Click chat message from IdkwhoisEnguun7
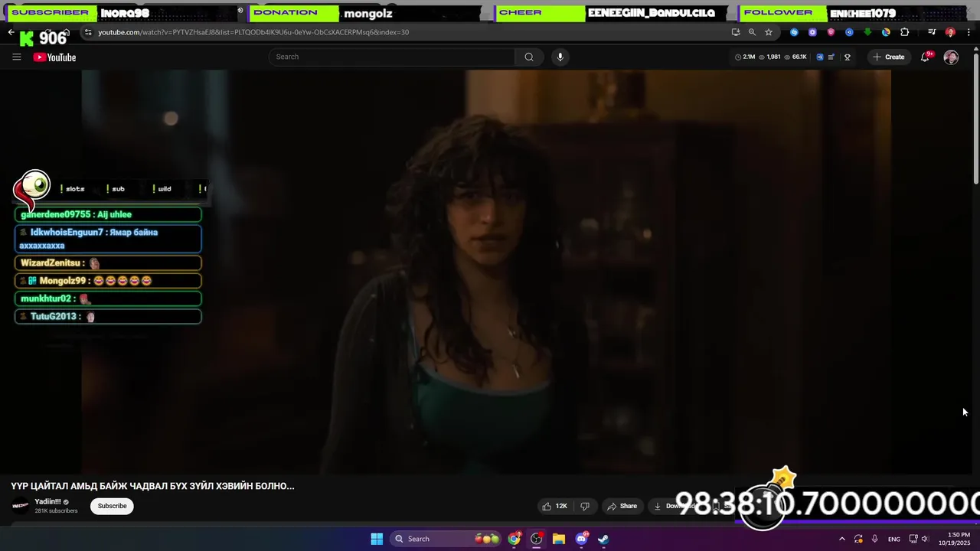This screenshot has width=980, height=551. pyautogui.click(x=108, y=239)
